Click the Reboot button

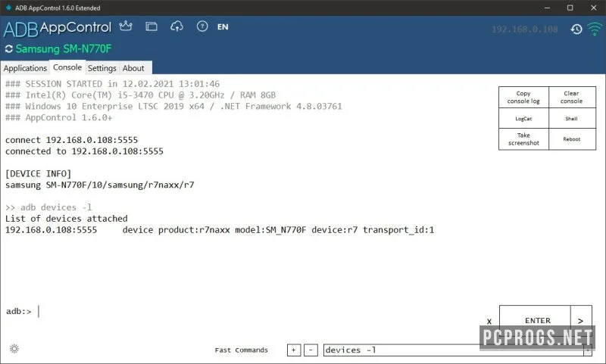coord(572,139)
